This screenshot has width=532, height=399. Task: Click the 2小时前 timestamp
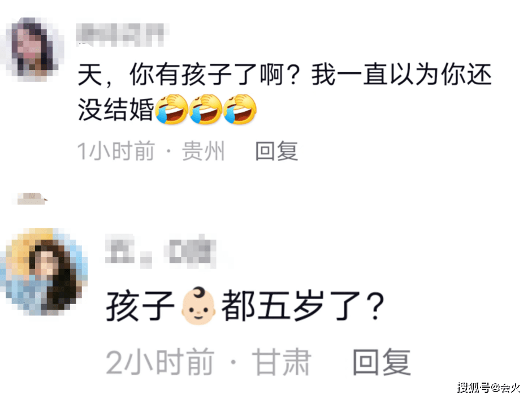[x=160, y=362]
